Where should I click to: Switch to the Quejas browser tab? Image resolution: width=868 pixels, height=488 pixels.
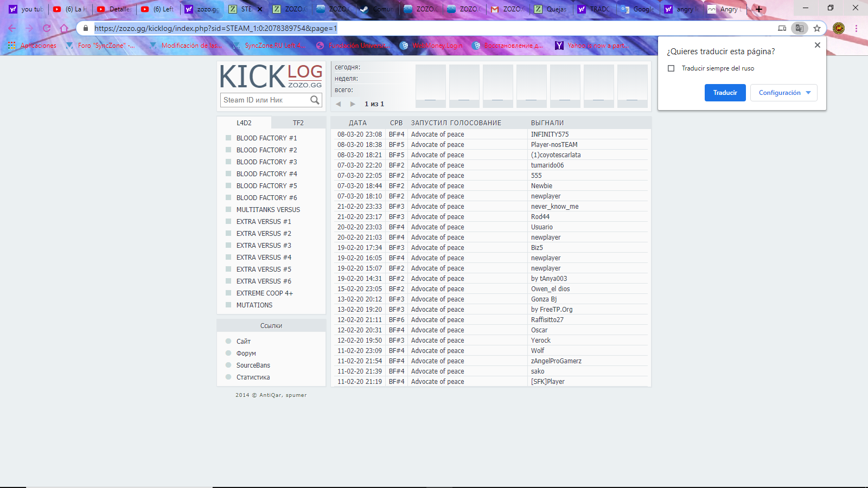point(551,9)
